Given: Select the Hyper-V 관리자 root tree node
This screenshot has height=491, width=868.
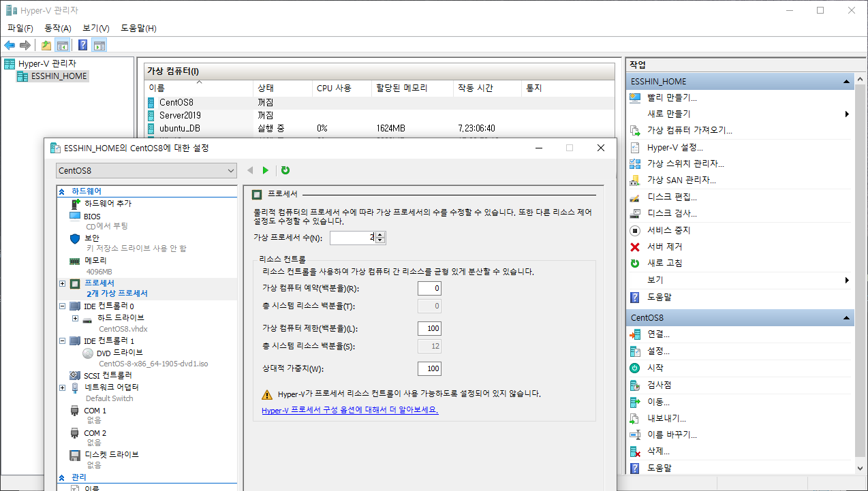Looking at the screenshot, I should pos(46,63).
